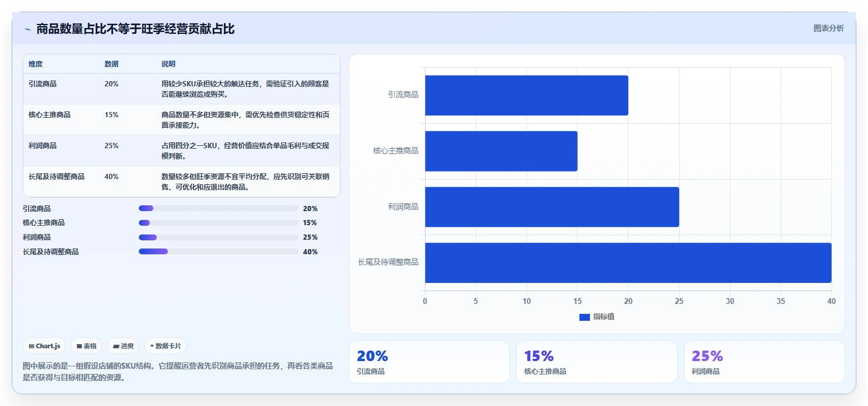Screen dimensions: 868x406
Task: Select the 表格 tag chip
Action: pos(86,346)
